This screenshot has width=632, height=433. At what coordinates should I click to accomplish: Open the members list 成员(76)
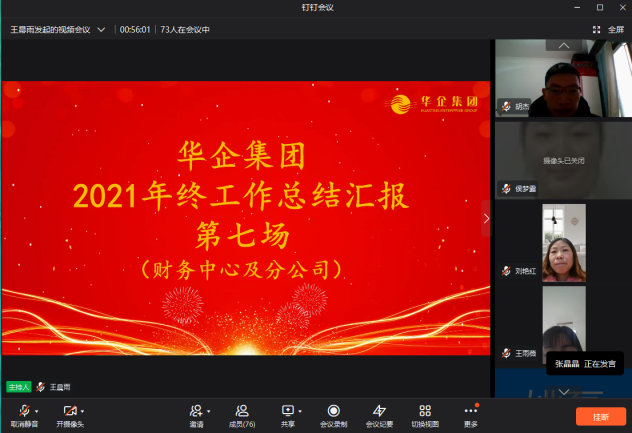point(241,411)
